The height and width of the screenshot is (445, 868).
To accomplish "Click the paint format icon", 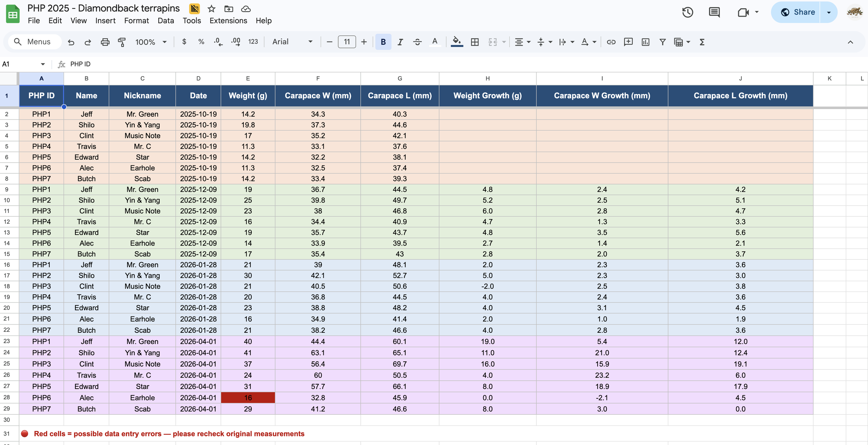I will coord(122,42).
